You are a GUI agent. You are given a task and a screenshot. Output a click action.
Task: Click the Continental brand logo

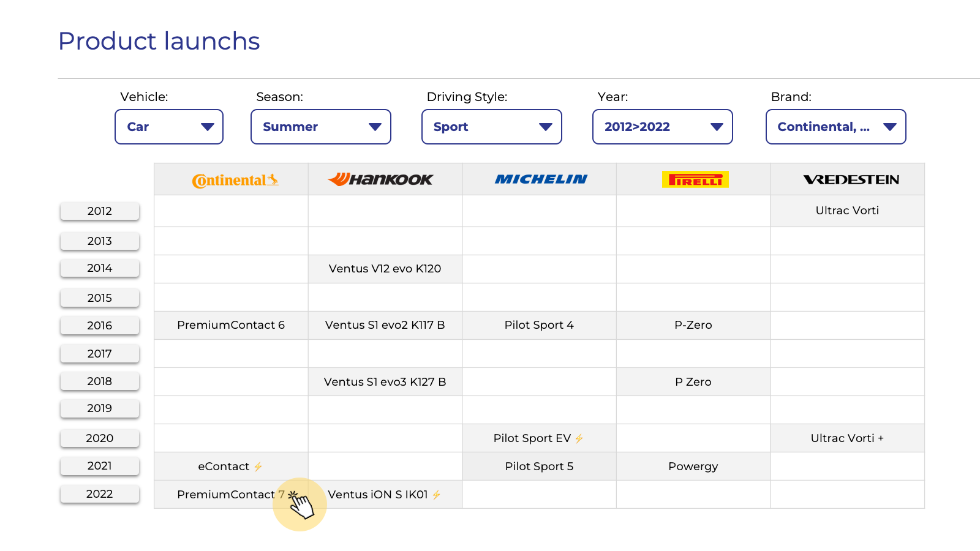[235, 180]
